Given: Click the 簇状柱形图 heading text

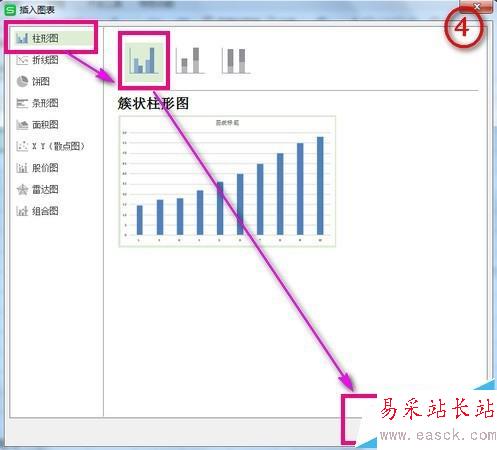Looking at the screenshot, I should [153, 103].
